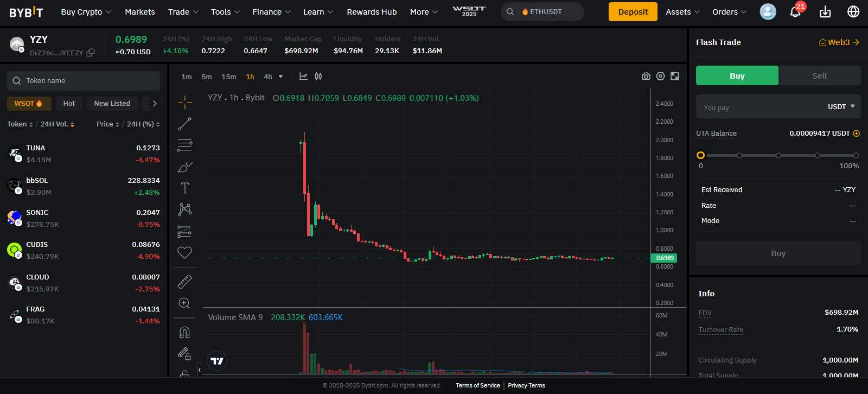
Task: Select the brush drawing tool
Action: pos(184,167)
